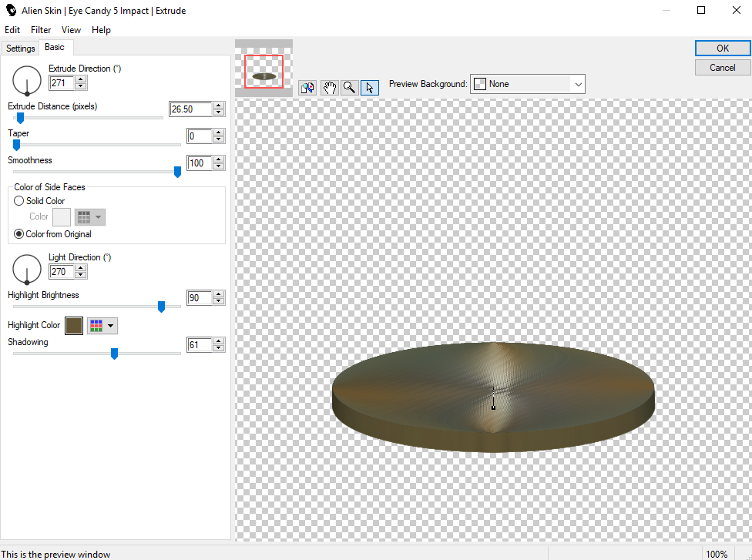
Task: Click the Light Direction dial
Action: [x=27, y=268]
